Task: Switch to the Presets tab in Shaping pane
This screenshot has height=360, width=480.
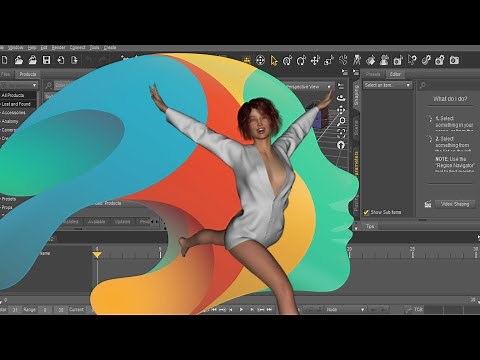Action: pos(373,74)
